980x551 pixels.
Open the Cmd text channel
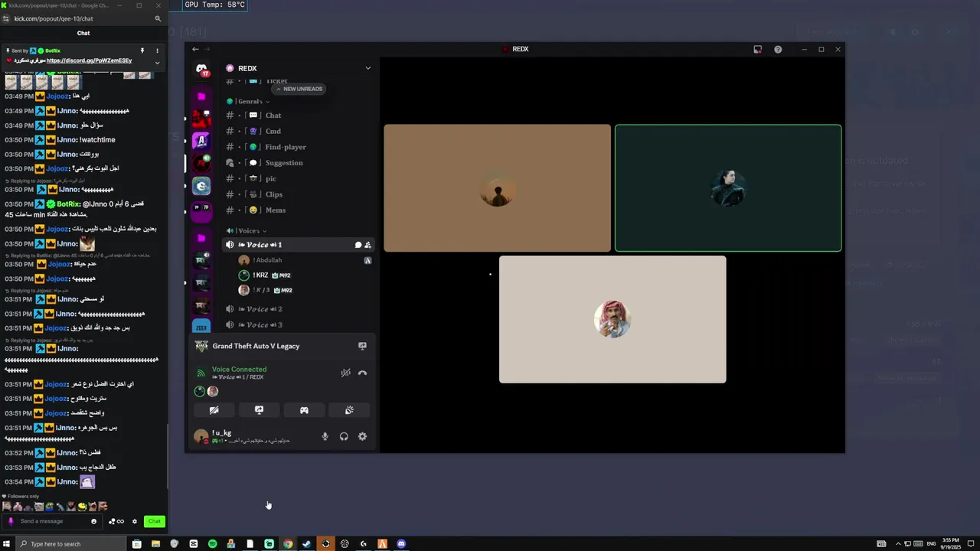tap(299, 131)
